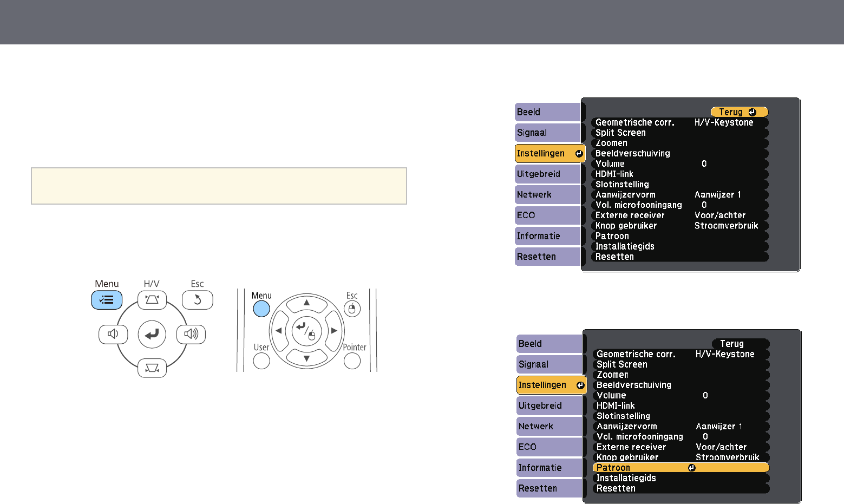
Task: Select Geometrische corr. in menu with Patroon highlighted
Action: point(681,354)
